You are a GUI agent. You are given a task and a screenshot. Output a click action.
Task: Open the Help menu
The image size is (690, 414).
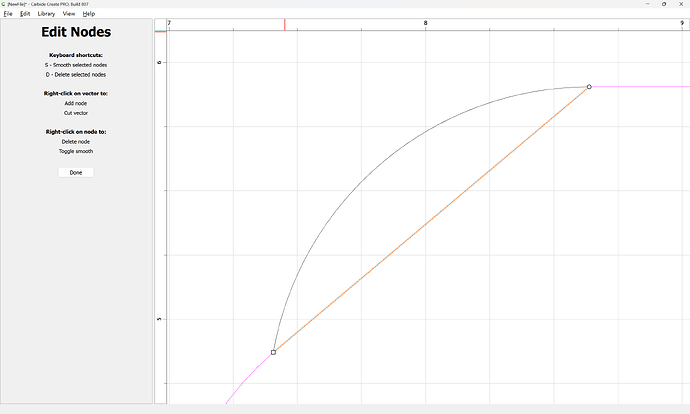[88, 14]
